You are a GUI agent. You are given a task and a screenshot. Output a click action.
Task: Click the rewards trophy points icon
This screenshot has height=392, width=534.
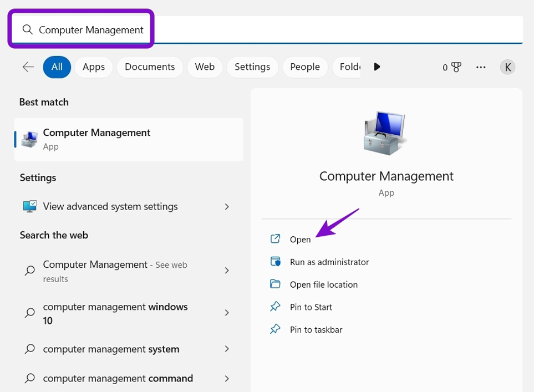[456, 67]
